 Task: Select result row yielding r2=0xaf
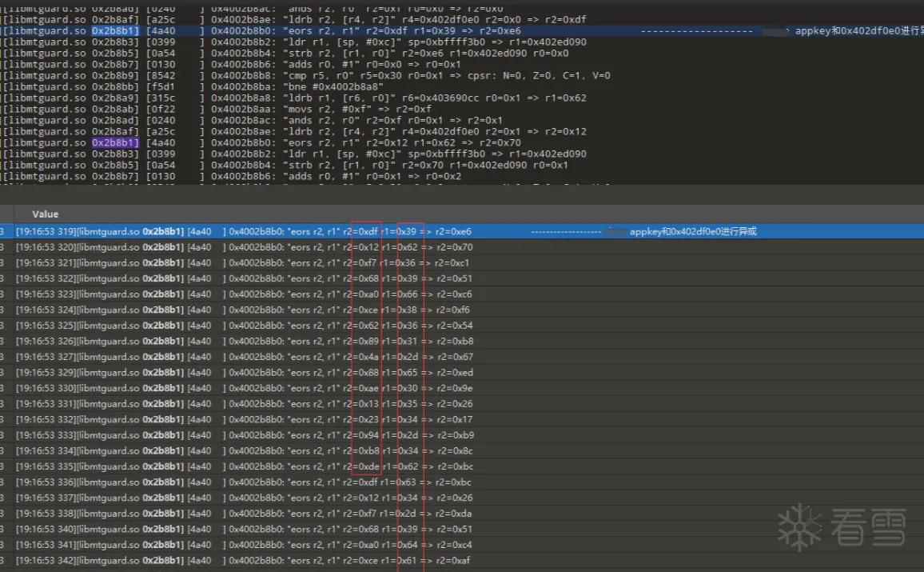pos(462,560)
